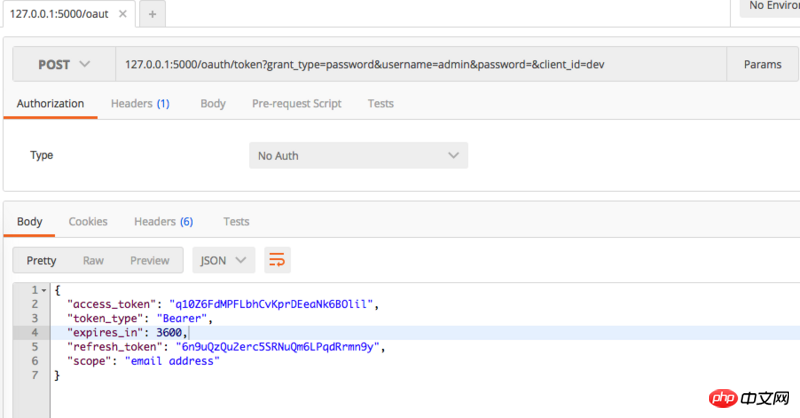The image size is (800, 418).
Task: Click the Params button
Action: pos(762,64)
